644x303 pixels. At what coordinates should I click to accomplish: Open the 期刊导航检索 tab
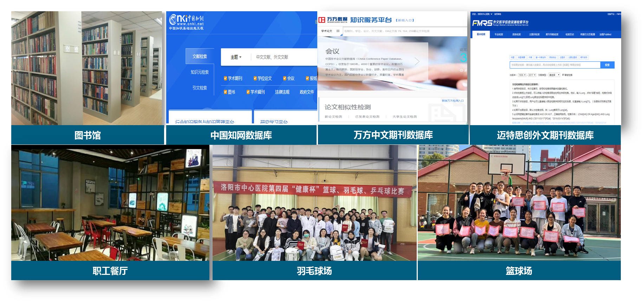552,34
